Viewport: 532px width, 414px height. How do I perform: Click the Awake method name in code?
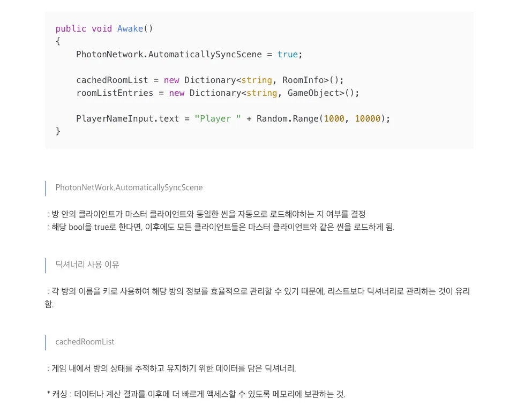[130, 29]
